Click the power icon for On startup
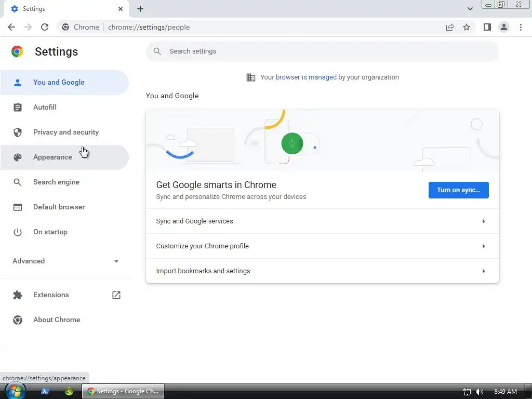This screenshot has height=399, width=532. (17, 232)
